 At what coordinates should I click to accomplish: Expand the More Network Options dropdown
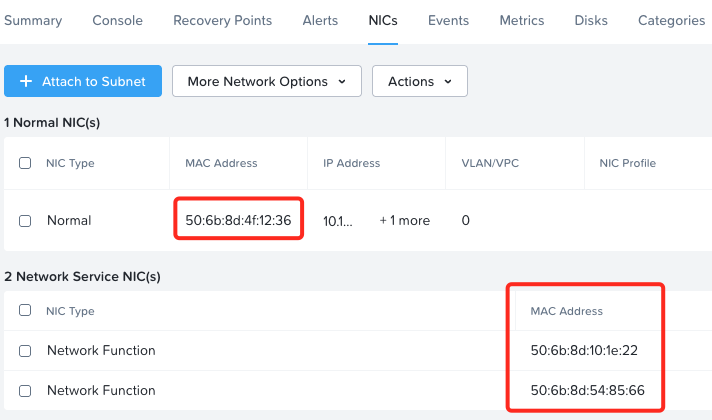266,82
